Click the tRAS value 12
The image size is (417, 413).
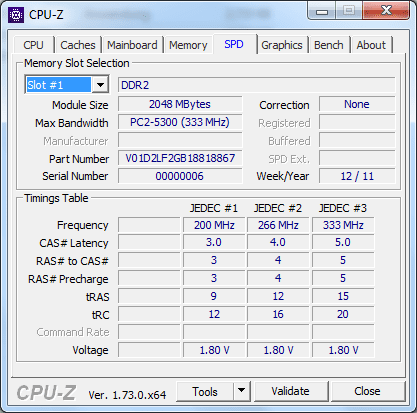(278, 296)
